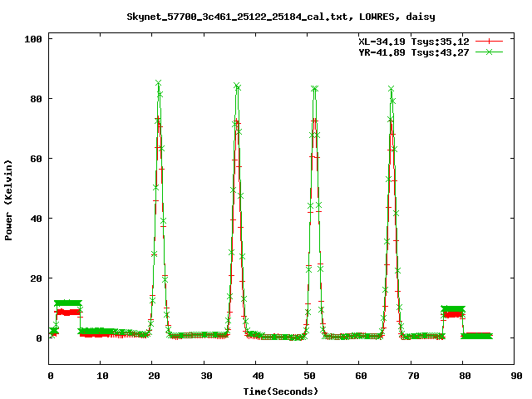The height and width of the screenshot is (399, 532).
Task: Click x-axis tick label 60
Action: pyautogui.click(x=361, y=376)
